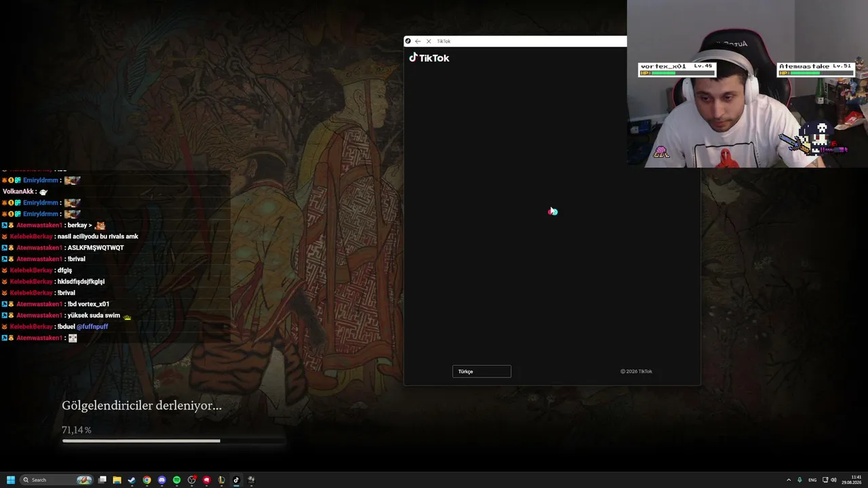Show hidden system tray icons

pos(788,480)
